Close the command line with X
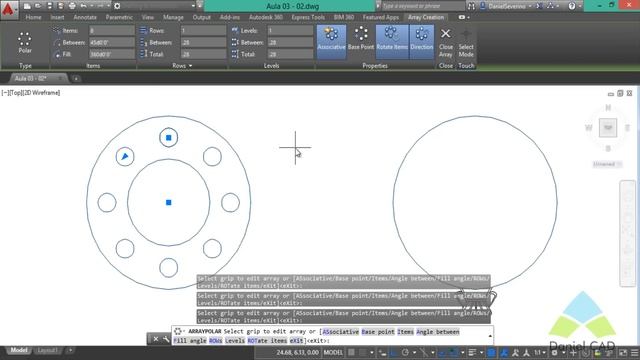 pyautogui.click(x=156, y=339)
